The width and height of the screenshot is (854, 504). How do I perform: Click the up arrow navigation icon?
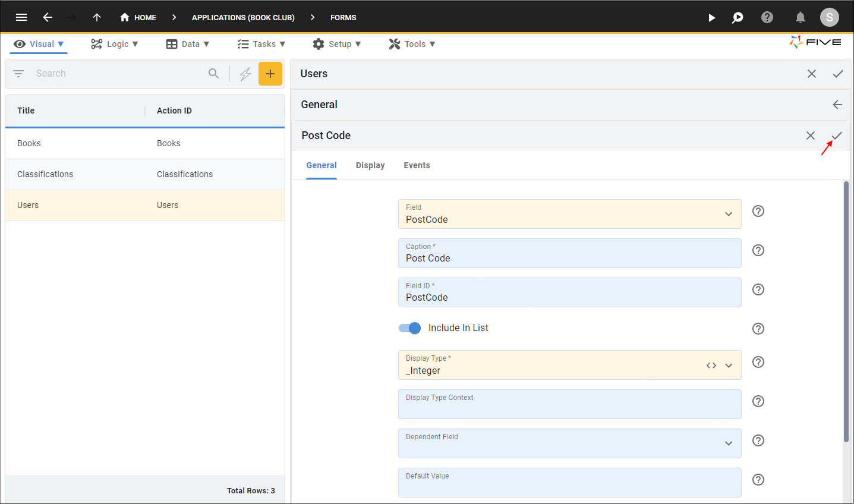(x=97, y=17)
